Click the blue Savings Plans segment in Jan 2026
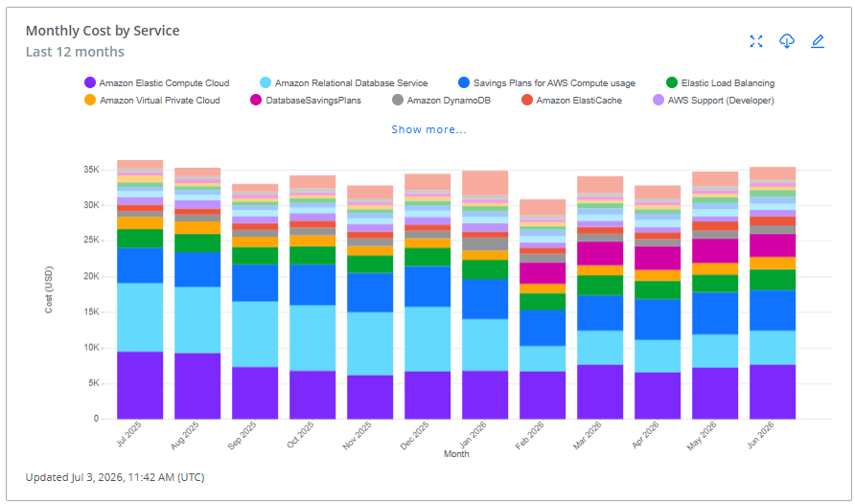The image size is (855, 504). pyautogui.click(x=485, y=299)
